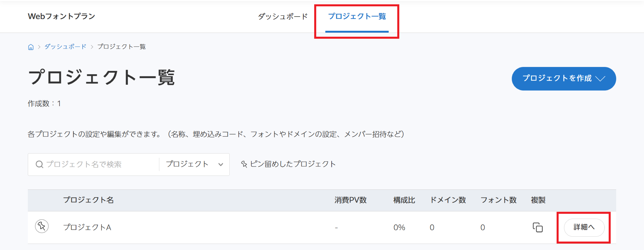The width and height of the screenshot is (644, 250).
Task: Click the 消費PV数 column header
Action: pos(351,200)
